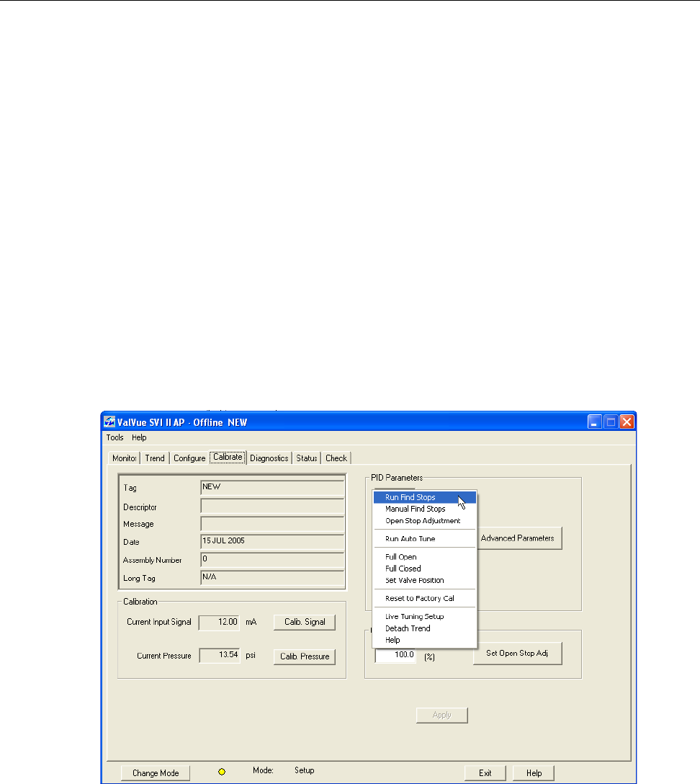Select Set Valve Position menu entry
700x784 pixels.
point(425,581)
